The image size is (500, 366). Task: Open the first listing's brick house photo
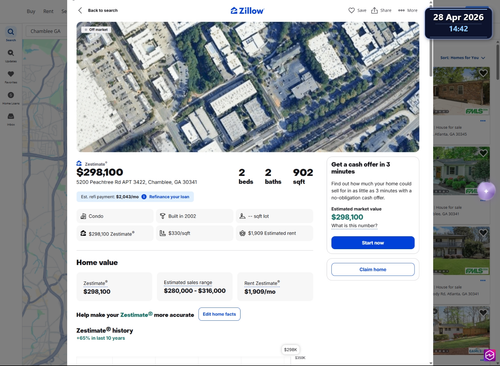tap(461, 91)
